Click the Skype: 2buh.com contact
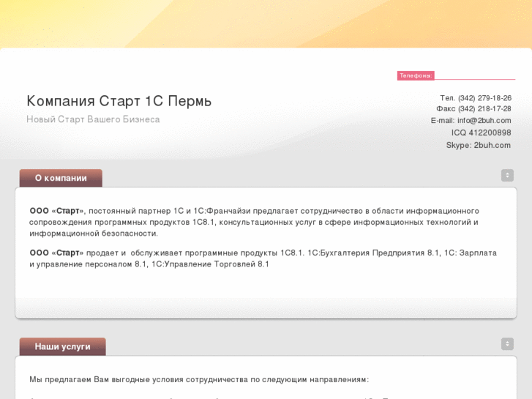Screen dimensions: 532x399 pyautogui.click(x=479, y=146)
